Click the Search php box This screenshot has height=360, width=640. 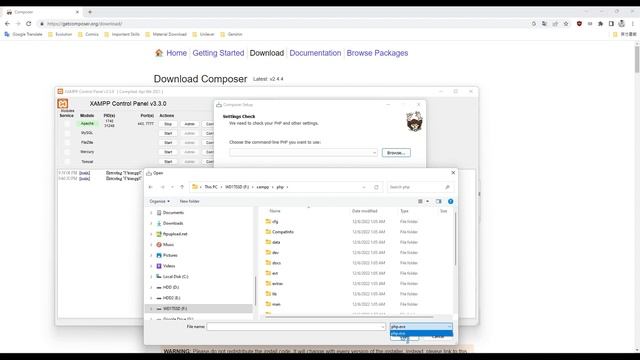[420, 187]
